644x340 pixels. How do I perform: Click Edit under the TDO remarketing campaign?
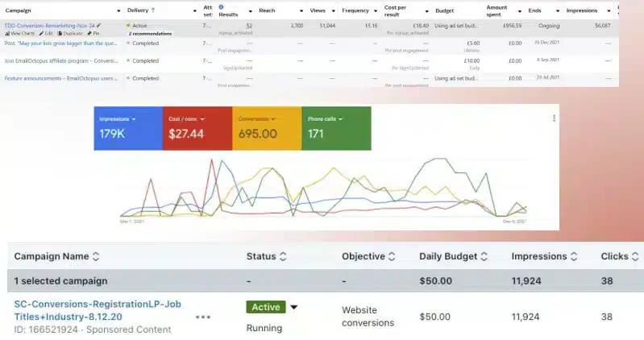tap(46, 33)
